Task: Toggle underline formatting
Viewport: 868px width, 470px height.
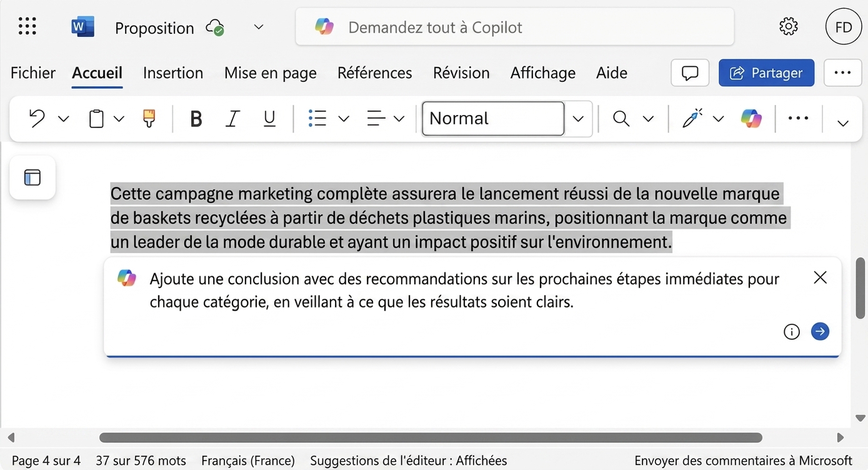Action: (x=269, y=118)
